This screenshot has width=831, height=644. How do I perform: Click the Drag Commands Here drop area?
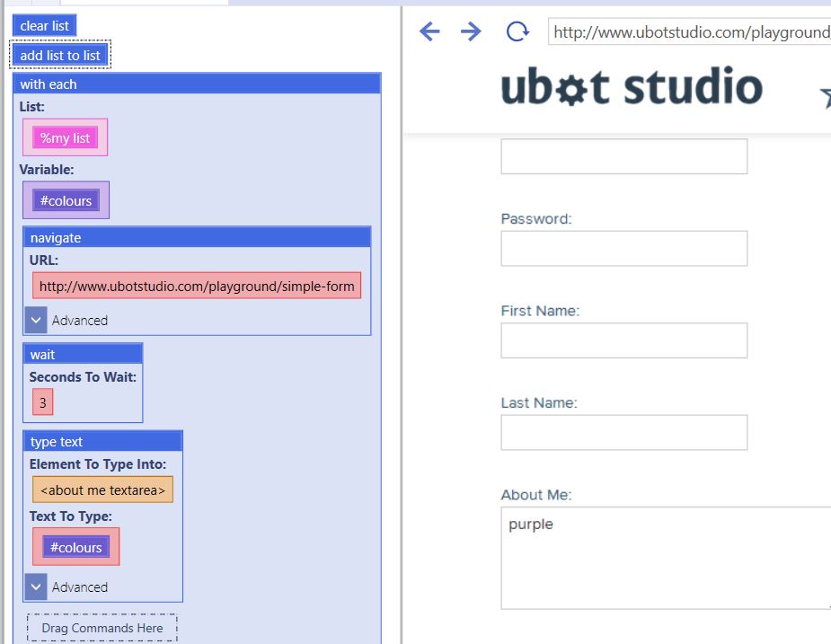(102, 628)
